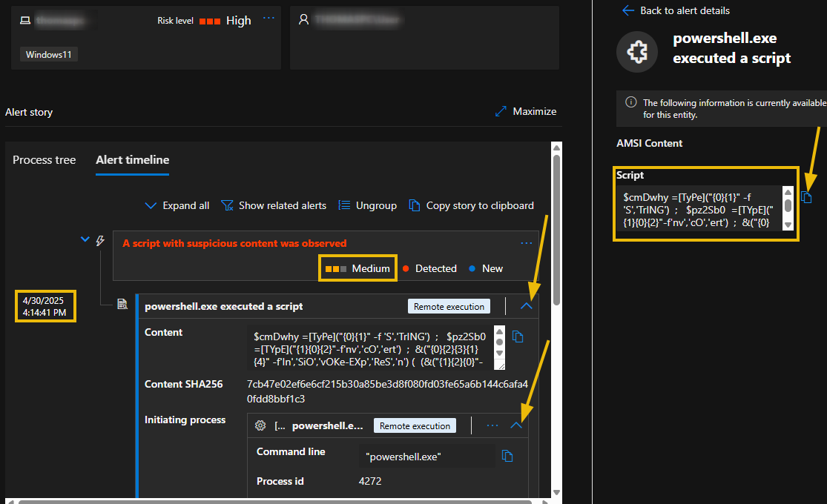Click the Script text area
Image resolution: width=827 pixels, height=504 pixels.
699,210
